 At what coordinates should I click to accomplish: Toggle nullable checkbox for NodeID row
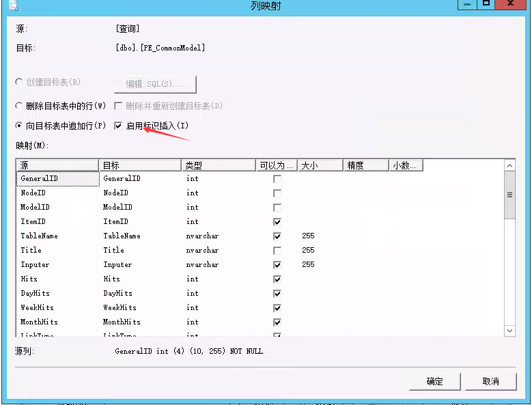277,193
